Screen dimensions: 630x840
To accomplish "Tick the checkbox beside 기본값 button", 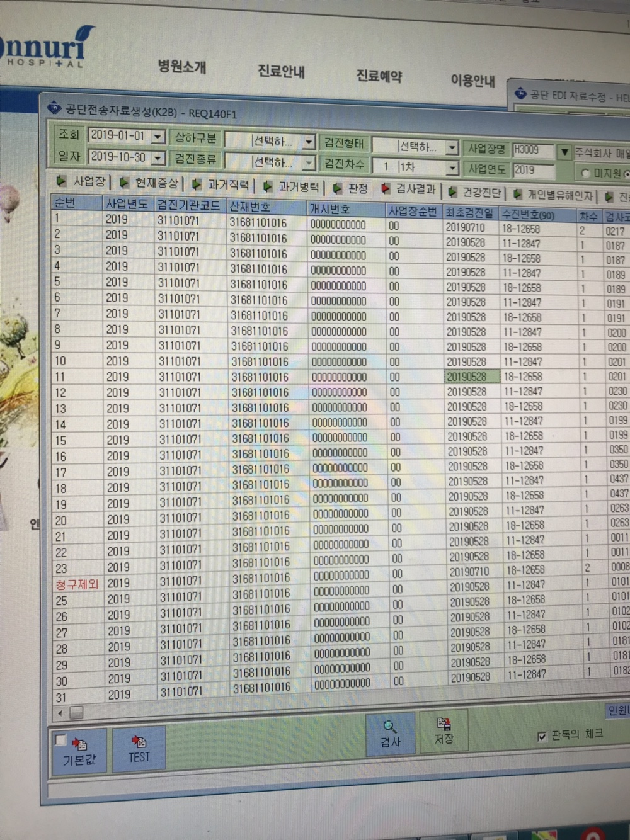I will click(61, 741).
